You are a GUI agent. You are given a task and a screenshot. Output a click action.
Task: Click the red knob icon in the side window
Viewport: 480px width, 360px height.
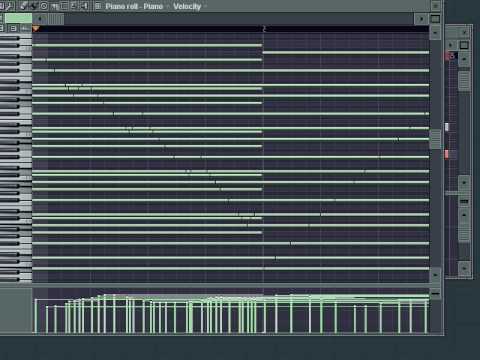451,56
